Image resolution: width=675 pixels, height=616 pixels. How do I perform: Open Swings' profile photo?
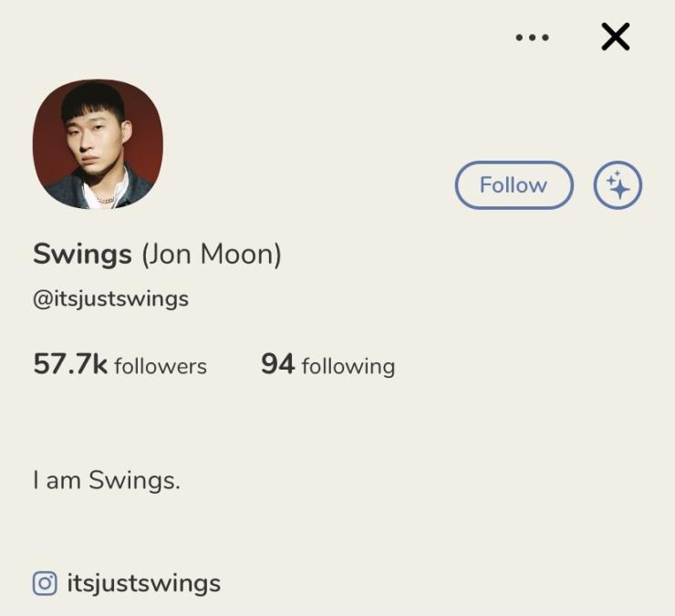98,144
